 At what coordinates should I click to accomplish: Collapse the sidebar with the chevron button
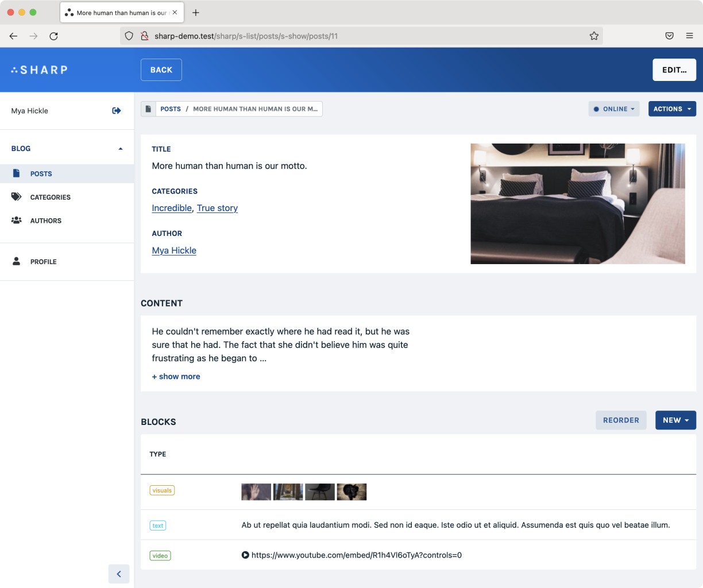pyautogui.click(x=119, y=574)
